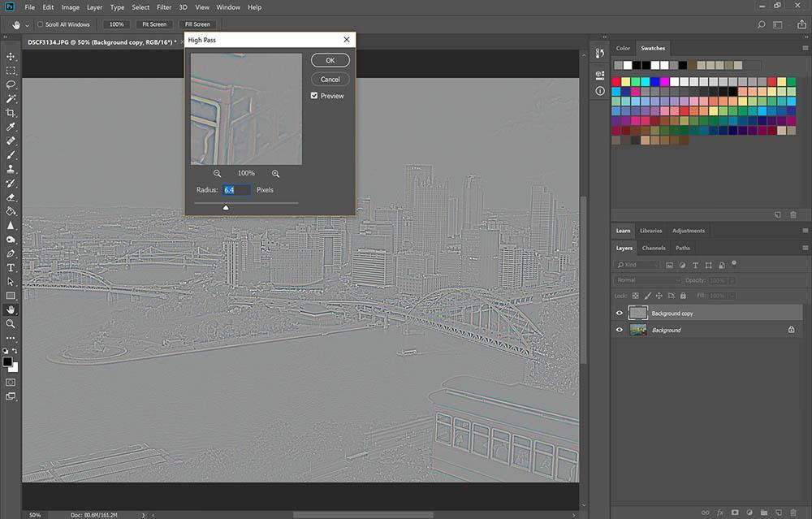Click OK in High Pass dialog
Image resolution: width=812 pixels, height=519 pixels.
click(x=330, y=60)
